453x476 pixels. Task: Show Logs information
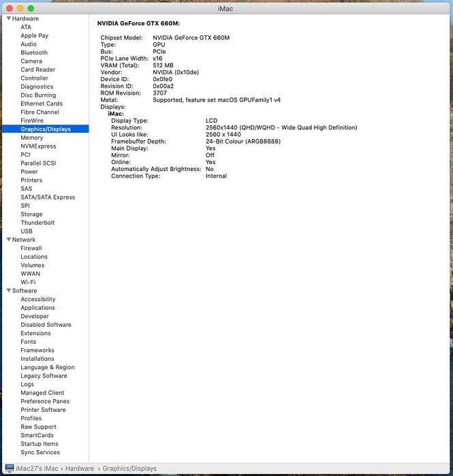point(27,384)
